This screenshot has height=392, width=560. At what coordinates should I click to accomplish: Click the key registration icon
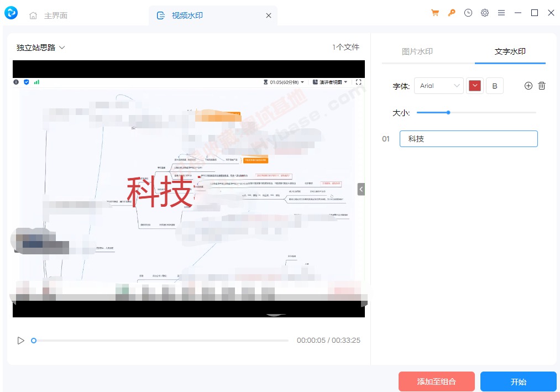click(452, 13)
